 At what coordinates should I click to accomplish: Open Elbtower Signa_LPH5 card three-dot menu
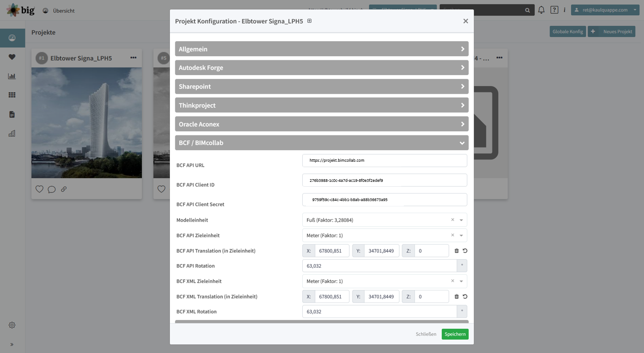[133, 58]
